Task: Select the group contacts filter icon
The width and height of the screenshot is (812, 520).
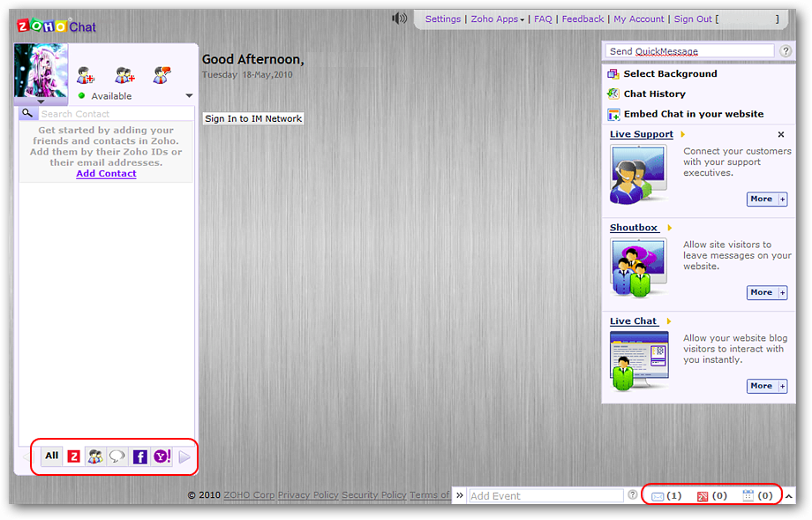Action: (95, 456)
